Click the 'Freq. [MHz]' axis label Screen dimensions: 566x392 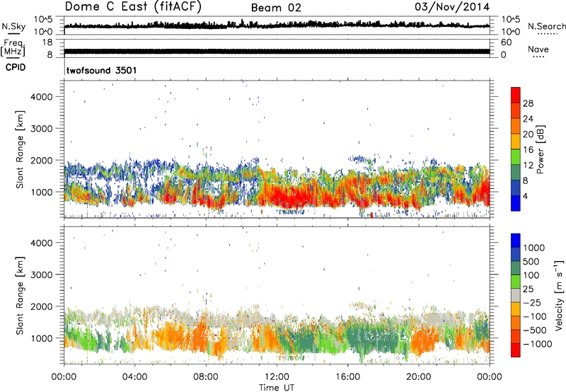(x=13, y=48)
